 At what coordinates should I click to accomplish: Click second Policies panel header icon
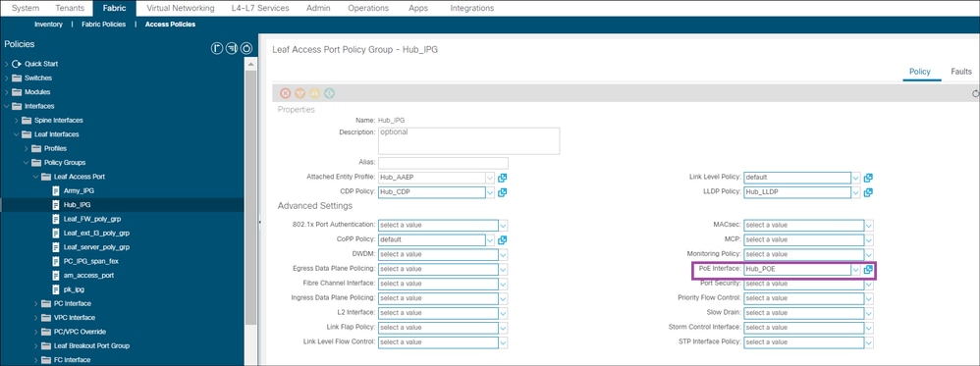(231, 48)
